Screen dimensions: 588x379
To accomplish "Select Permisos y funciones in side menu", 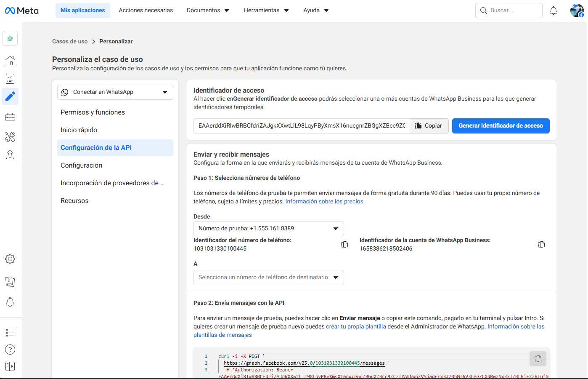I will pyautogui.click(x=93, y=112).
